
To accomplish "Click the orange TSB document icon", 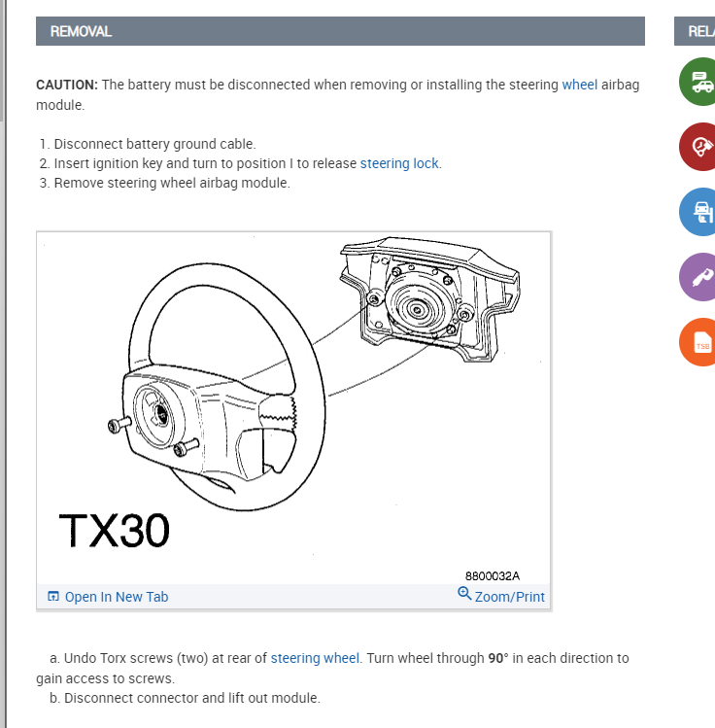I will click(699, 342).
